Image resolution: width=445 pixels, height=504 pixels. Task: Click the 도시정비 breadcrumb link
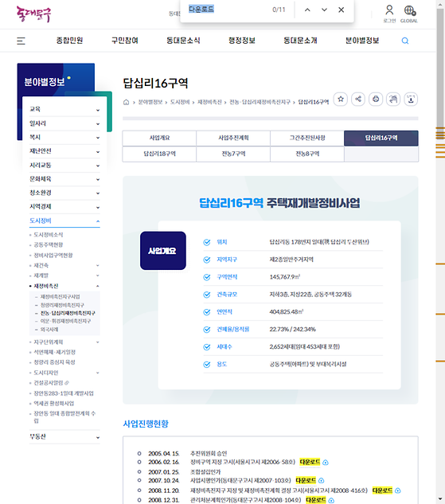[x=180, y=102]
